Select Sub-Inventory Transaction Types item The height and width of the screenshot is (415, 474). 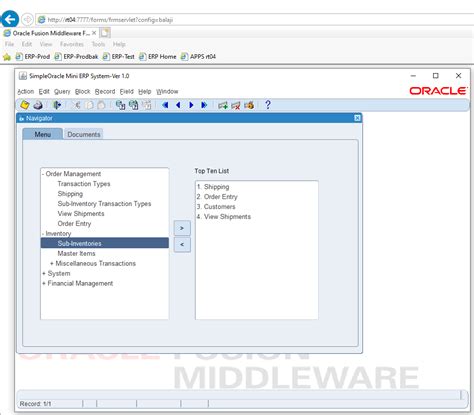point(104,204)
